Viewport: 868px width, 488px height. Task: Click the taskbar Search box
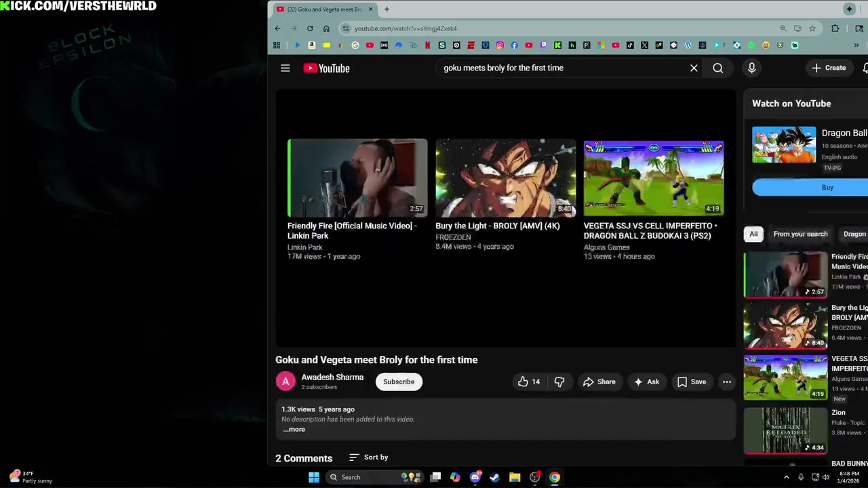coord(374,477)
